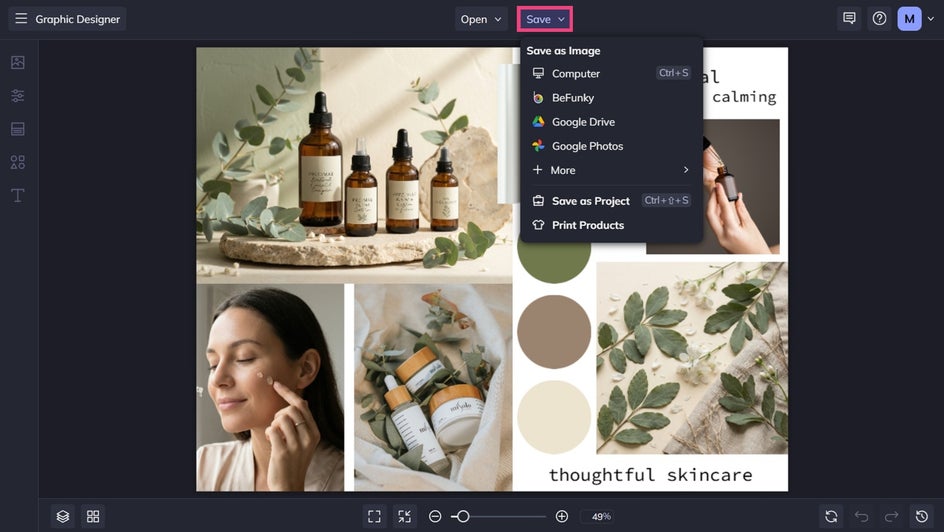Image resolution: width=944 pixels, height=532 pixels.
Task: Open the feedback chat icon
Action: pos(849,19)
